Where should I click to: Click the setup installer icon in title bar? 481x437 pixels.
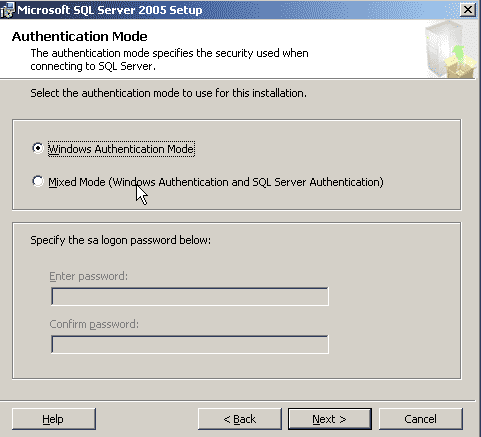tap(7, 10)
